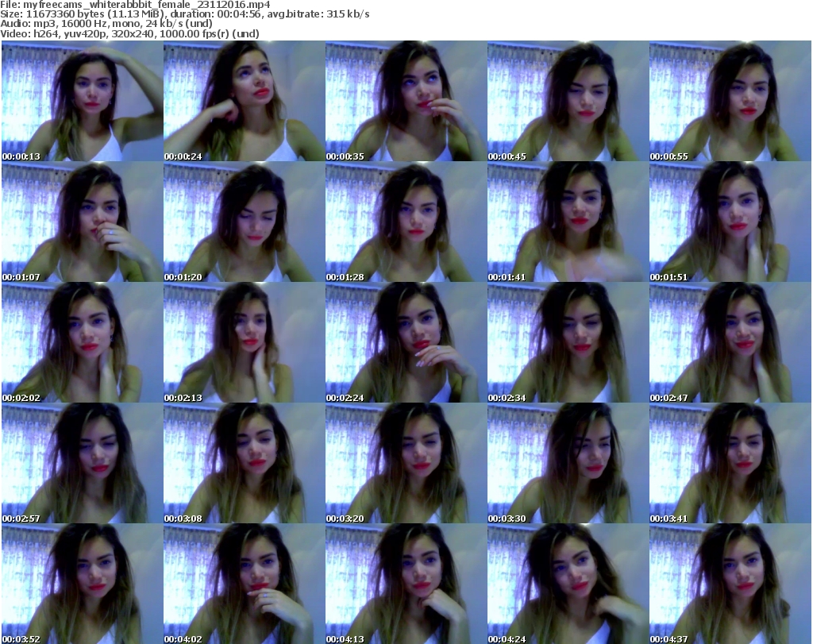Open the frame at 00:04:13
813x644 pixels.
tap(406, 584)
